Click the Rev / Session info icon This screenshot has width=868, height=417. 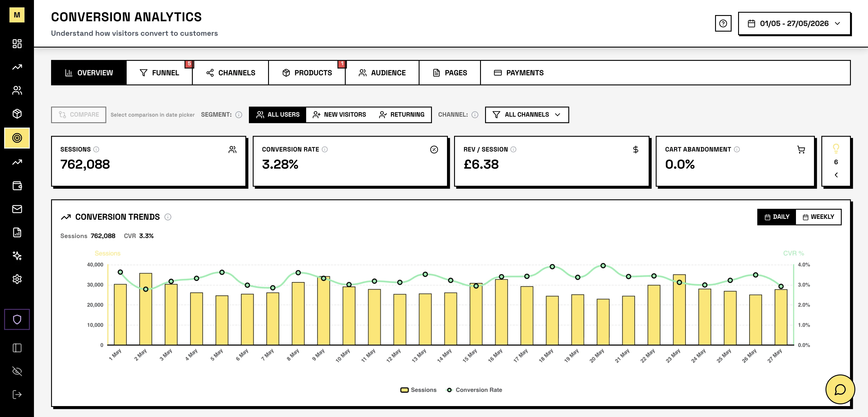coord(513,149)
